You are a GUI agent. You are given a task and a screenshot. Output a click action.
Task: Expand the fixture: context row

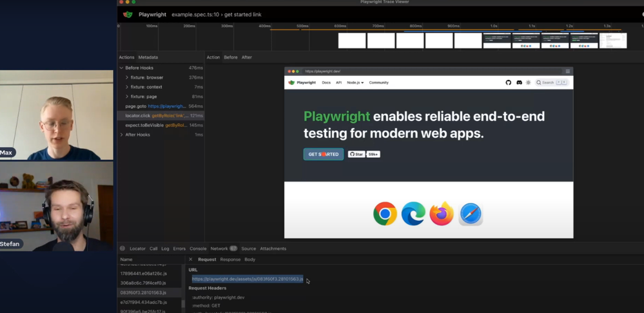point(127,87)
